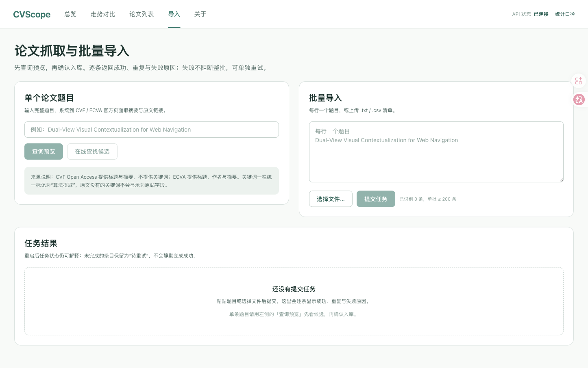Click the 单个论文题目 card heading
The image size is (588, 368).
pyautogui.click(x=49, y=98)
